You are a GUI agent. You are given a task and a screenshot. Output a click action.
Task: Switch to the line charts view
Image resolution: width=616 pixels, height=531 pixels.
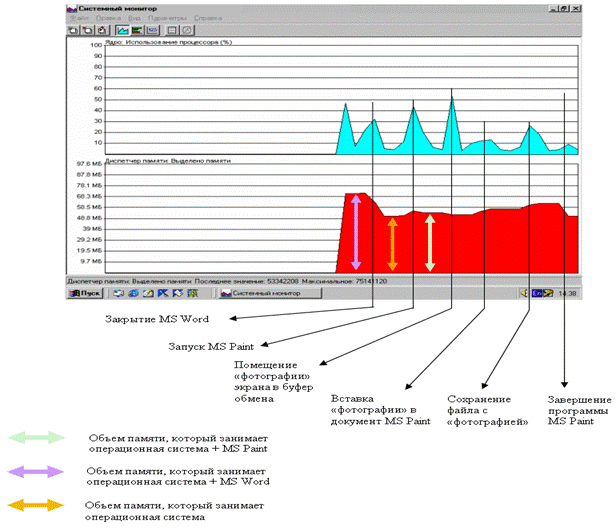click(x=122, y=31)
